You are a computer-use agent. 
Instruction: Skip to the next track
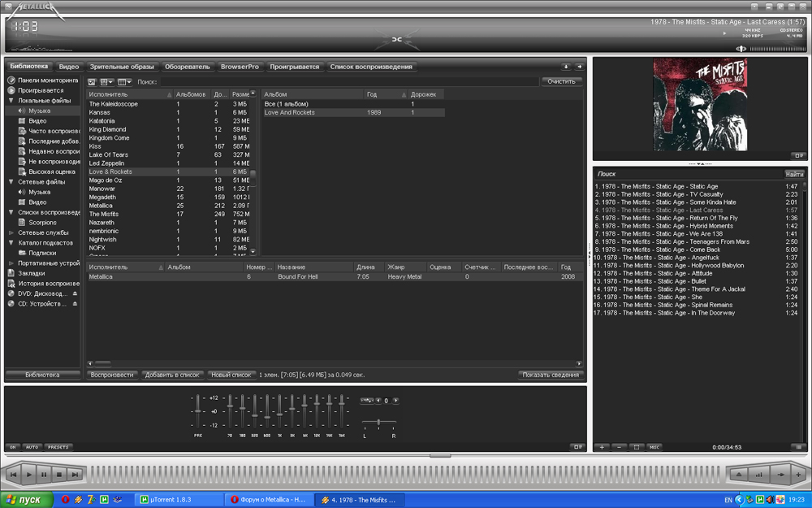click(x=75, y=474)
